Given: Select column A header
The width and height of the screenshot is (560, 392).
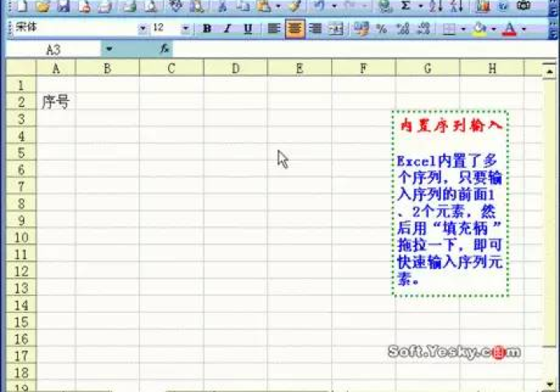Looking at the screenshot, I should coord(56,68).
